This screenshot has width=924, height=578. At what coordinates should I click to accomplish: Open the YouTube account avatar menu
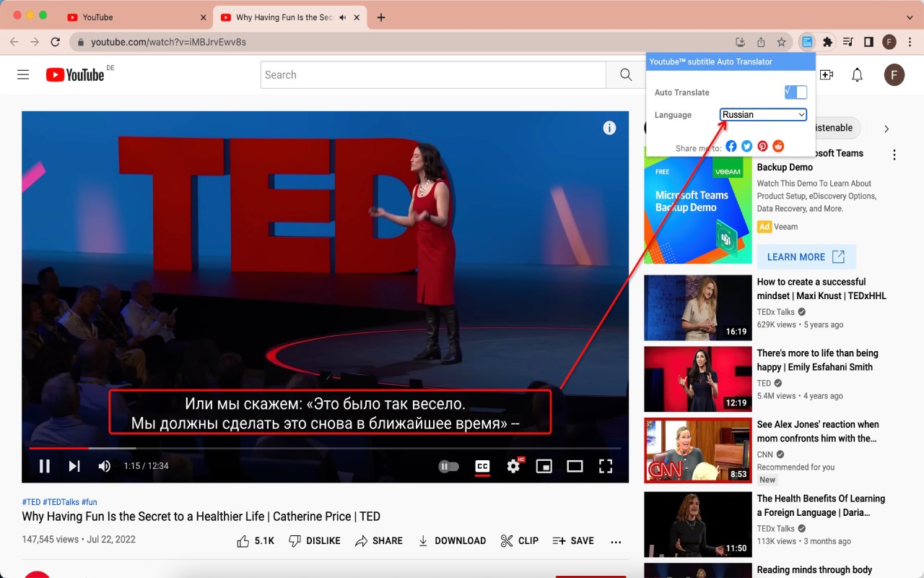[x=894, y=74]
